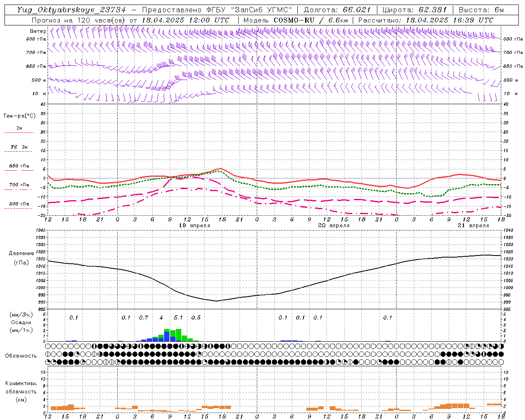Click 985 on the right pressure axis

click(x=508, y=310)
